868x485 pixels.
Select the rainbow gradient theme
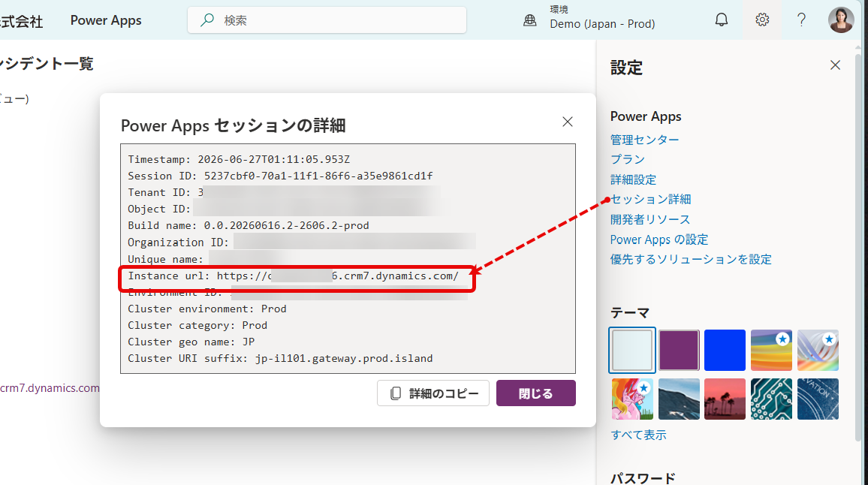(x=771, y=350)
